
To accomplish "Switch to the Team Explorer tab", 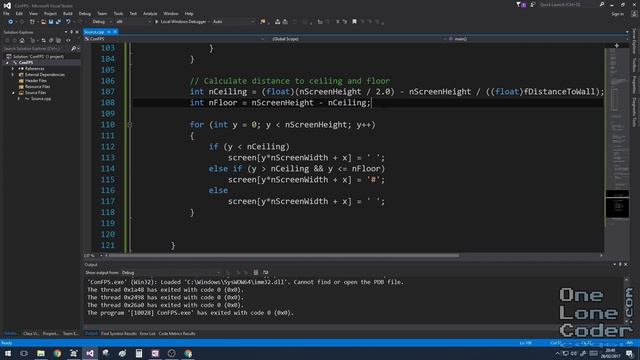I will [70, 333].
